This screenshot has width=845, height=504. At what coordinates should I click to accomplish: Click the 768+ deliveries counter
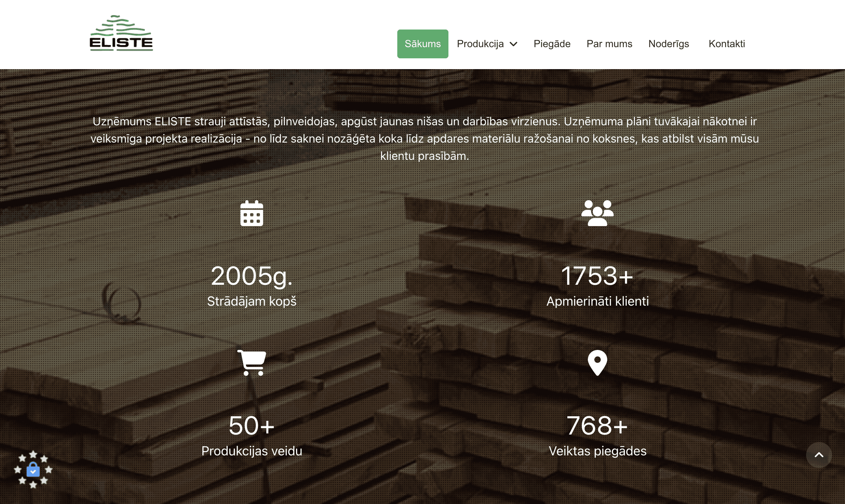click(597, 426)
